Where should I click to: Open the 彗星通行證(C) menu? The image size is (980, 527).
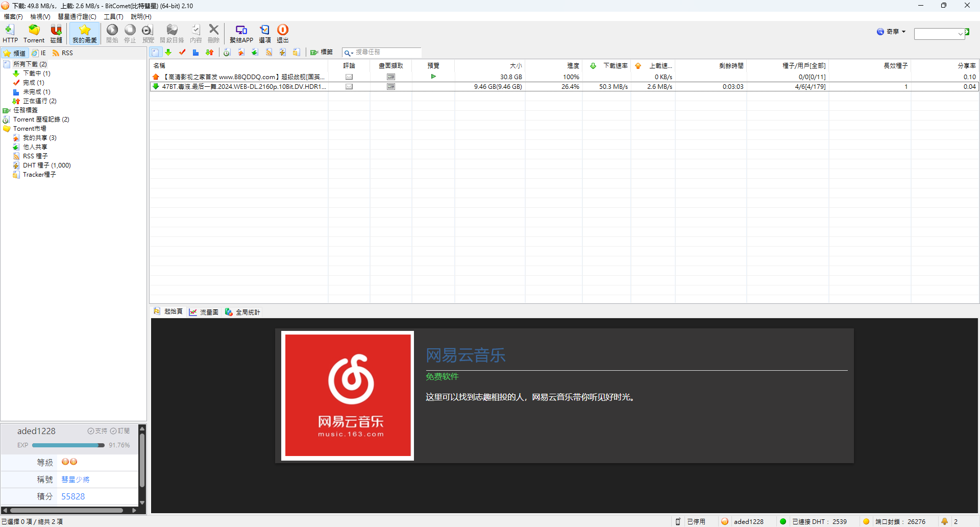tap(77, 17)
